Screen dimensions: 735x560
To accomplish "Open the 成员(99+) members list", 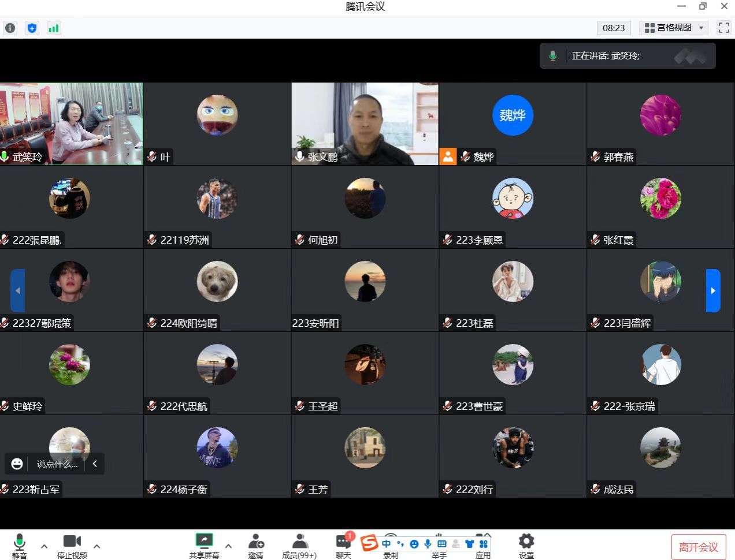I will (x=299, y=546).
